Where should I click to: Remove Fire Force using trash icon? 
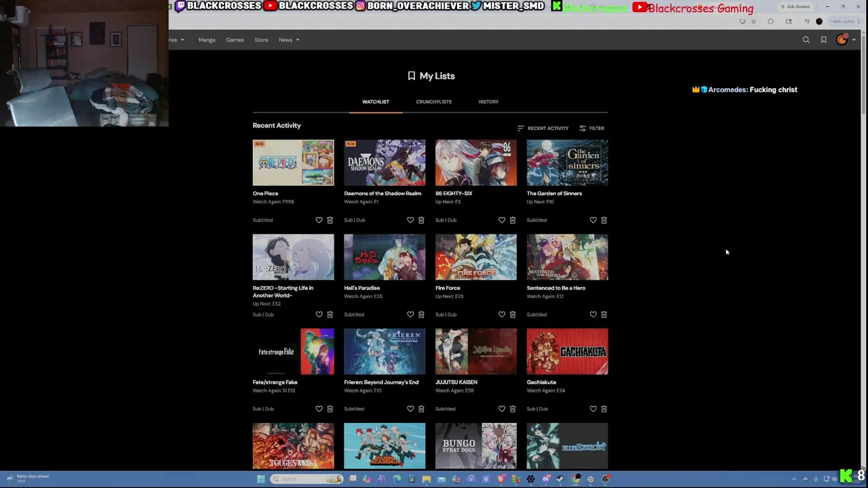pyautogui.click(x=513, y=314)
